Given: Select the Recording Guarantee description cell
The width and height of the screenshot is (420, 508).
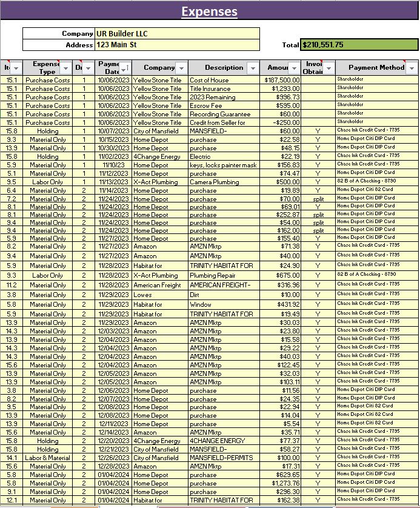Looking at the screenshot, I should point(224,114).
